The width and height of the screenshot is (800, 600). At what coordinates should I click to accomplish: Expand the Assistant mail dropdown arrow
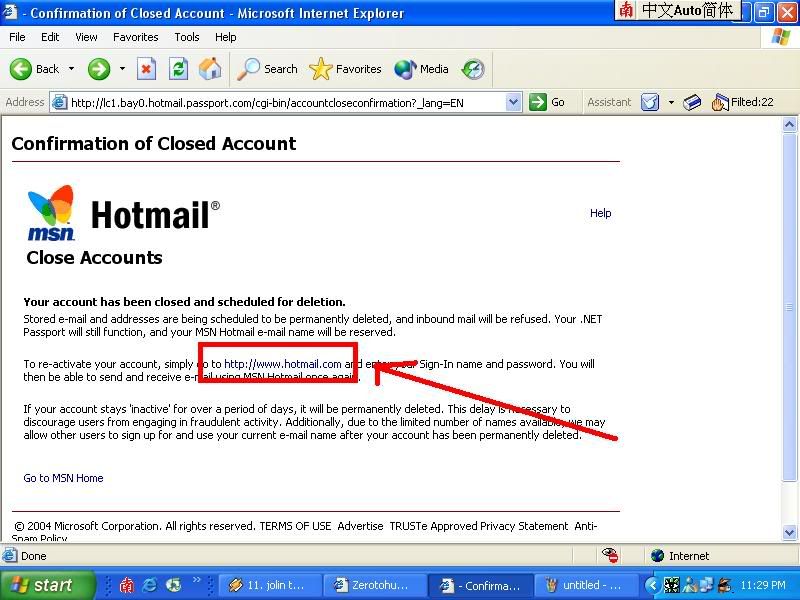point(671,103)
